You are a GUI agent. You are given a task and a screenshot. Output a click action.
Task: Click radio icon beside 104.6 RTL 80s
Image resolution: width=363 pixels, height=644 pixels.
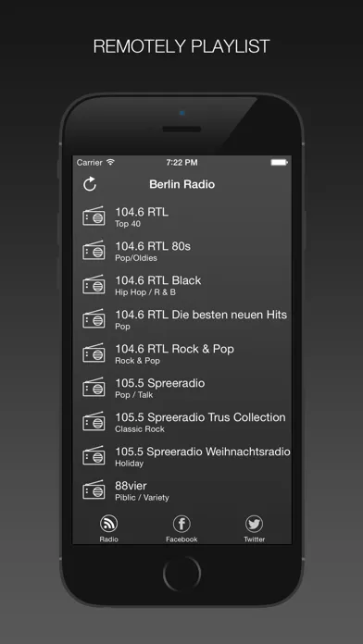click(x=94, y=250)
